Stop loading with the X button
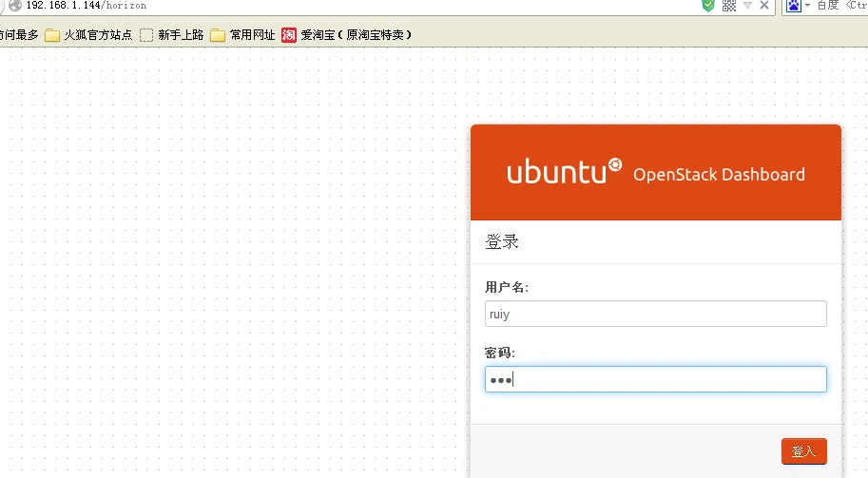Screen dimensions: 868x478 click(x=764, y=5)
